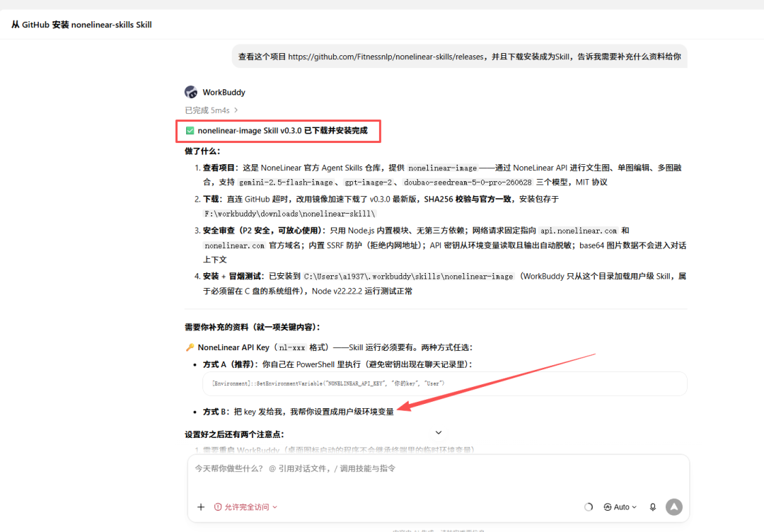The height and width of the screenshot is (532, 764).
Task: Expand the '已完成 5m4s' step details
Action: 212,110
